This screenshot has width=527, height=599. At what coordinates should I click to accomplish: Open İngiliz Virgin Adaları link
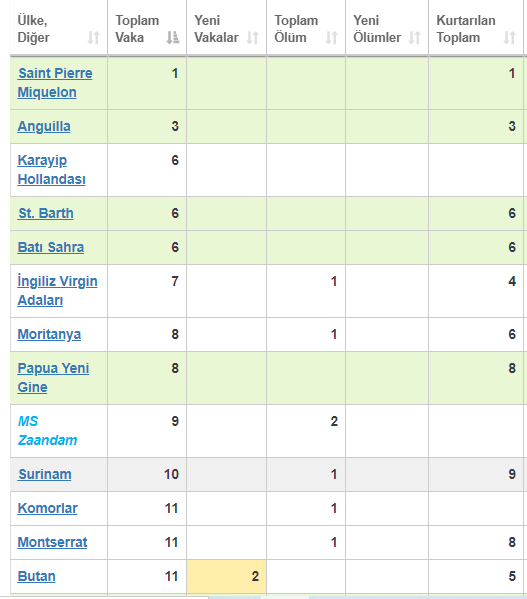[x=57, y=291]
